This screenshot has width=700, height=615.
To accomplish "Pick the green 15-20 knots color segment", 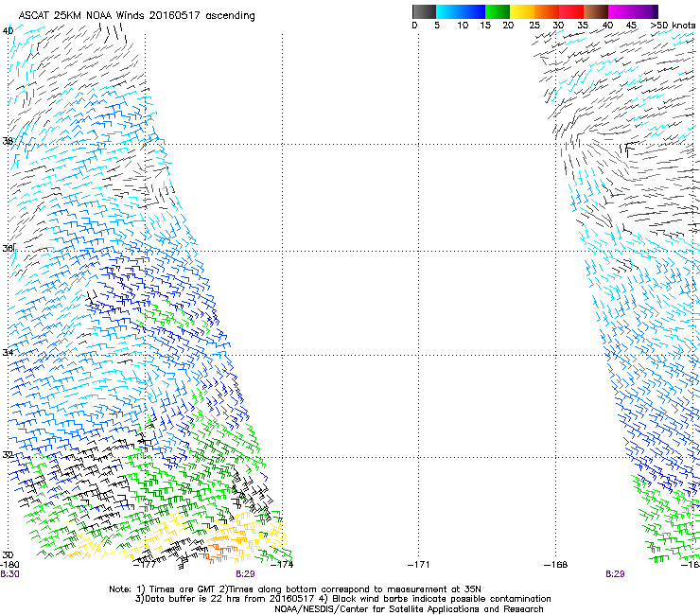I will point(498,11).
